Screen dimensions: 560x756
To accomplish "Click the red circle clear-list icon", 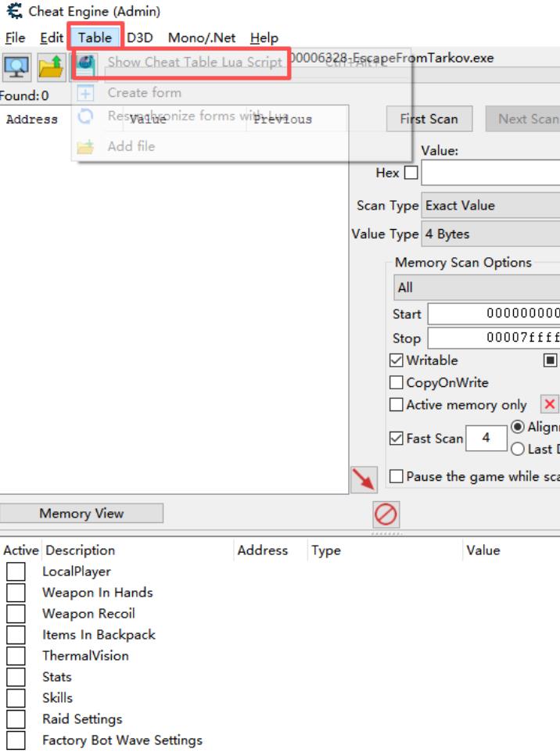I will 386,514.
